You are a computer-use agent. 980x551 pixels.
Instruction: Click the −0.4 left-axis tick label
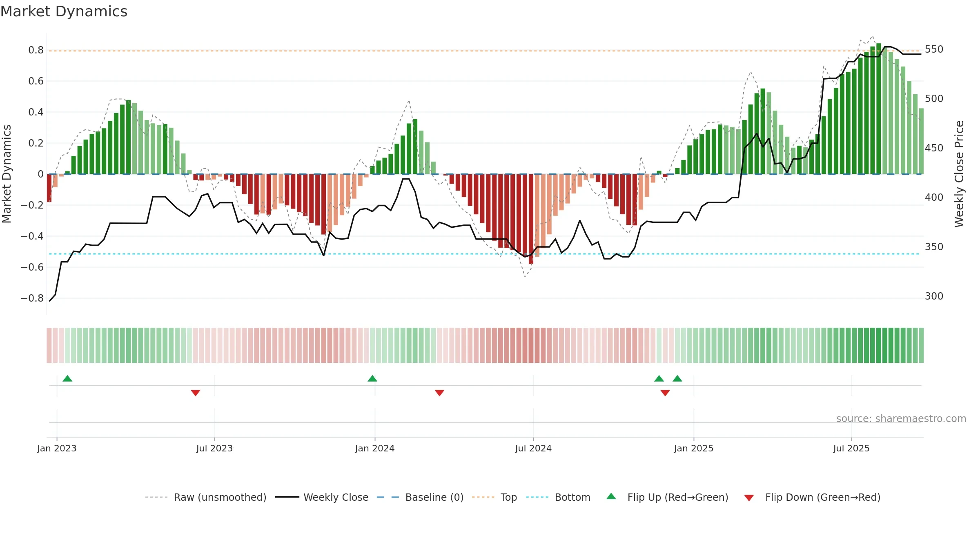pos(32,236)
